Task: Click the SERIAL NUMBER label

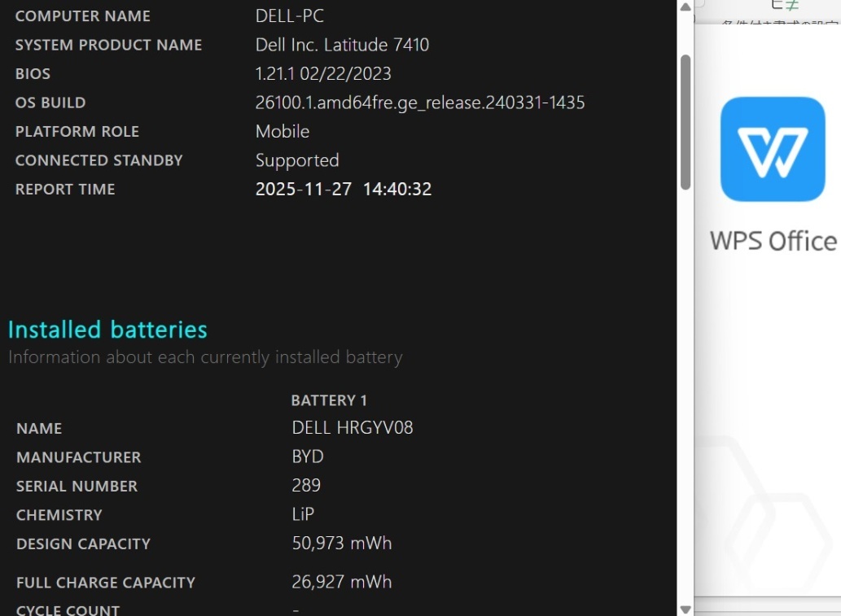Action: click(77, 487)
